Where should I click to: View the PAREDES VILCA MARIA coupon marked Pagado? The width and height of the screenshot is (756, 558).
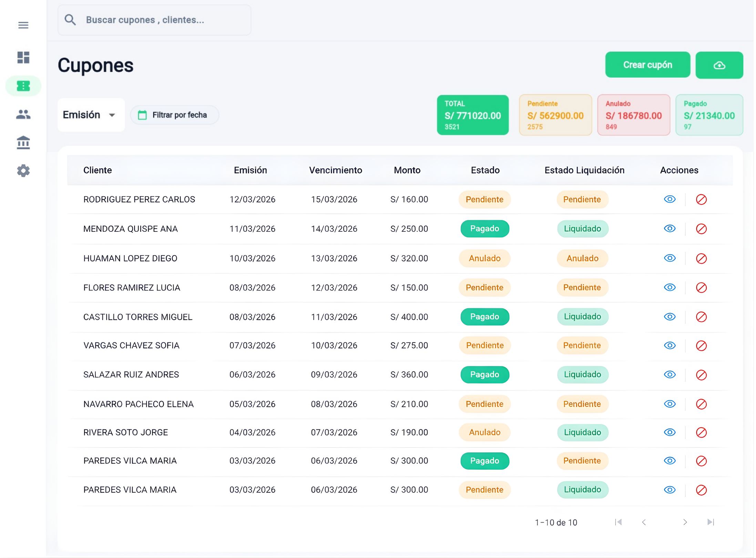[x=670, y=461]
